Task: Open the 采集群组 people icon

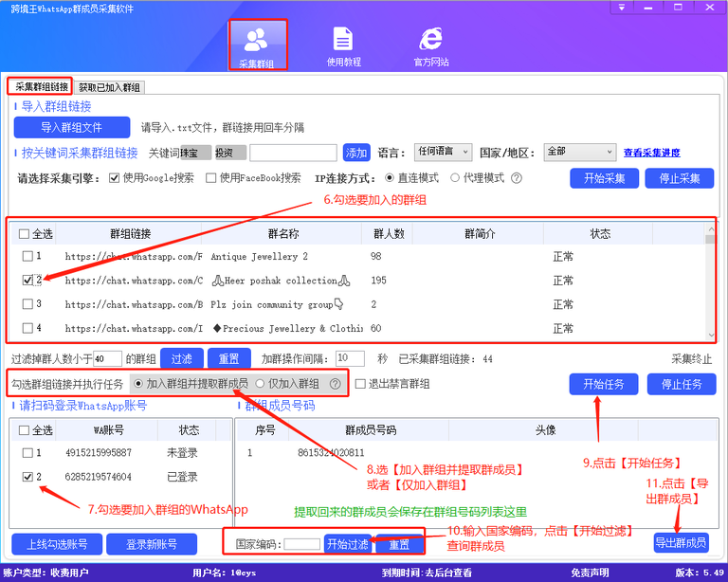Action: pyautogui.click(x=258, y=45)
